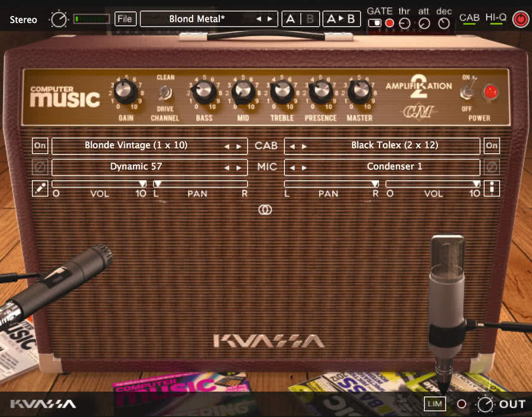
Task: Adjust the gate threshold knob
Action: coord(404,24)
